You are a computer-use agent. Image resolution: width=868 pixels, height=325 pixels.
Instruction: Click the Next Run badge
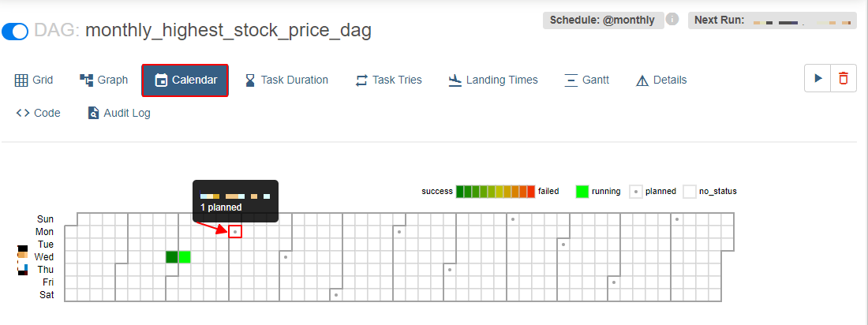point(773,21)
